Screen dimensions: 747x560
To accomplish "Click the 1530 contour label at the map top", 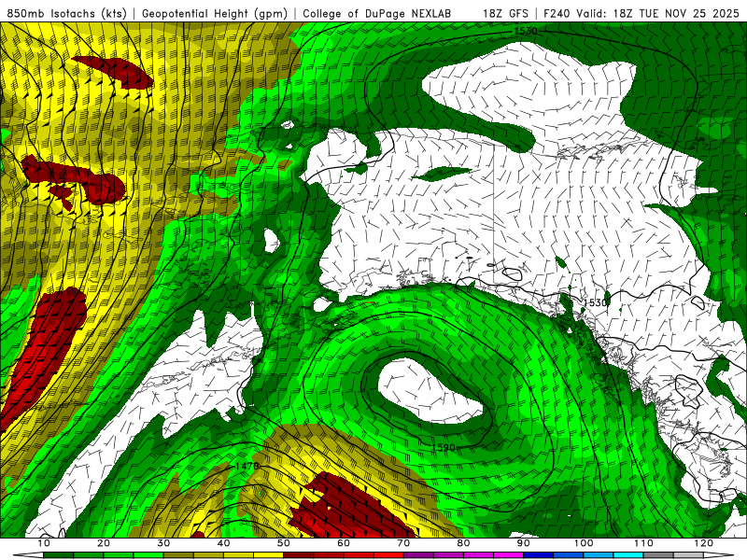I will click(x=526, y=32).
